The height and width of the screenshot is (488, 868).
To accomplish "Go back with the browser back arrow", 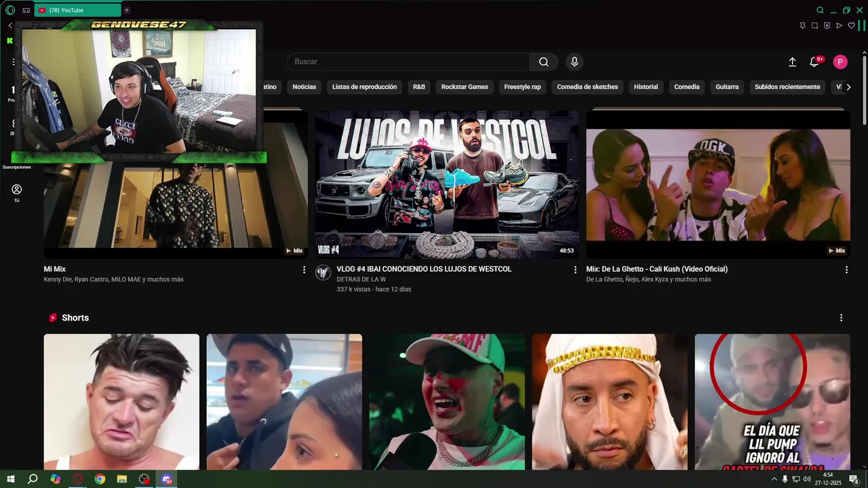I will (10, 26).
